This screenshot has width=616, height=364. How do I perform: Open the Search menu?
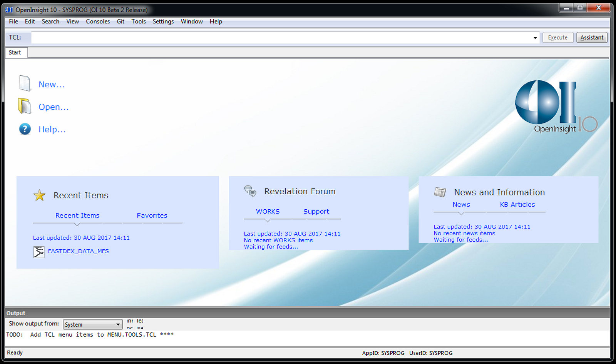click(x=50, y=22)
